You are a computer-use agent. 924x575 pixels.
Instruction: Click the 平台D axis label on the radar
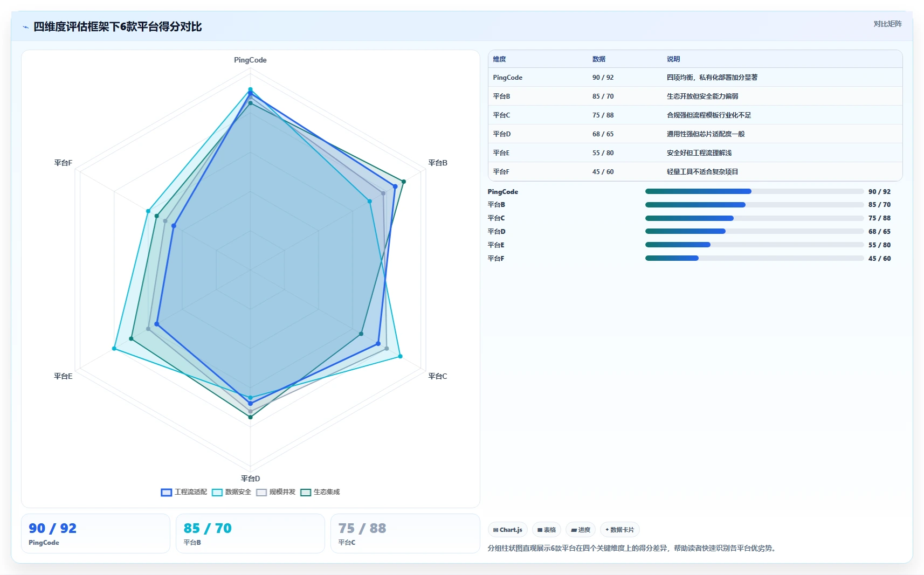pyautogui.click(x=250, y=479)
